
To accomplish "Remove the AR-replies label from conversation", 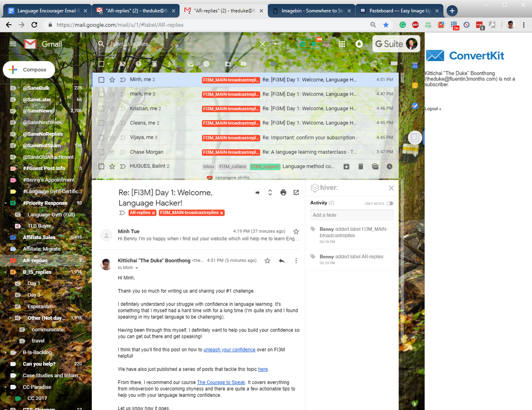I will 153,213.
